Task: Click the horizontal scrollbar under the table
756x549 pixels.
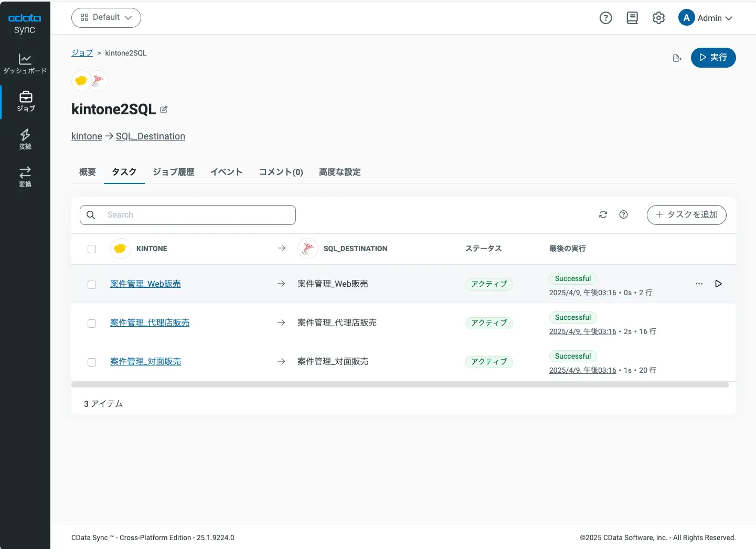Action: pyautogui.click(x=400, y=385)
